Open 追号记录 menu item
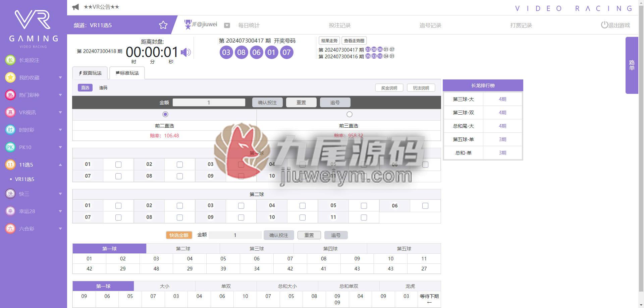The width and height of the screenshot is (644, 308). [430, 25]
